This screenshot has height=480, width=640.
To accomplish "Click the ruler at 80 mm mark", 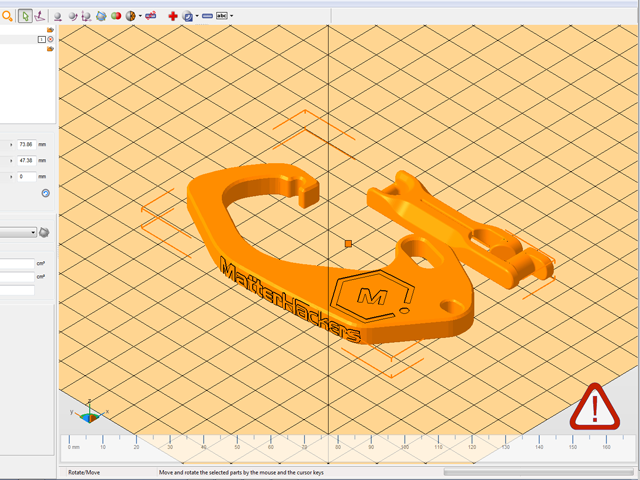I will click(338, 443).
